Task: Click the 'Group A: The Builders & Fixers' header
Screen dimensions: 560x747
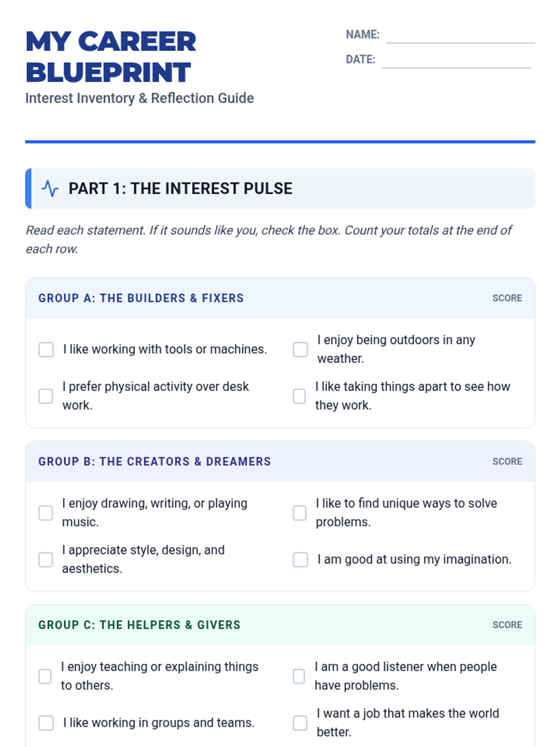Action: (x=141, y=298)
